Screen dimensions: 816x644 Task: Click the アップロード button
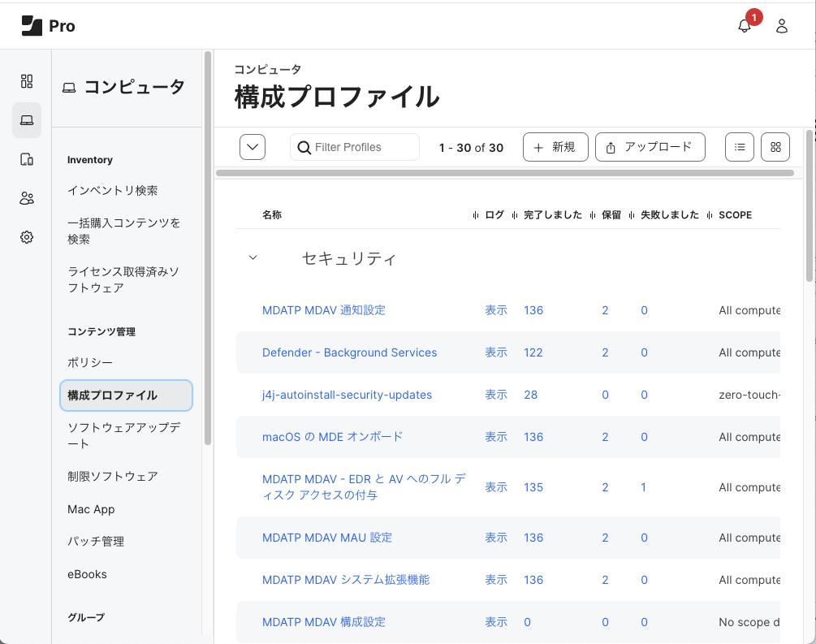[x=650, y=147]
